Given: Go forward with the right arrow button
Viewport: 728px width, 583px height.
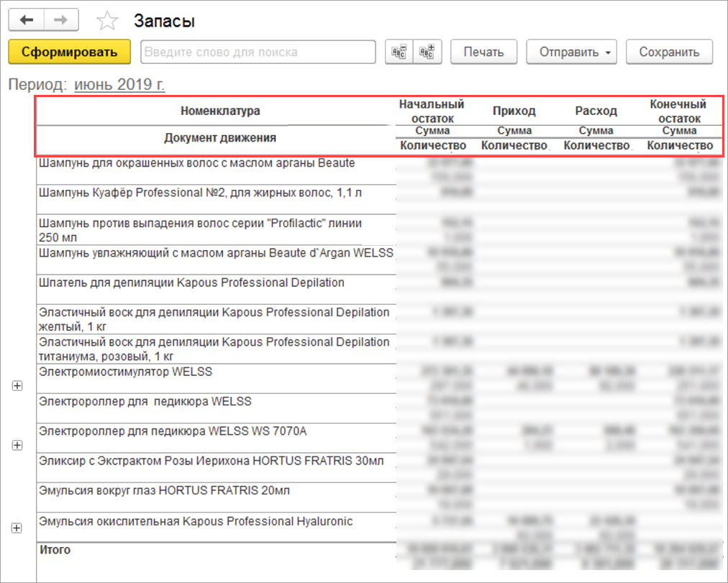Looking at the screenshot, I should (61, 20).
